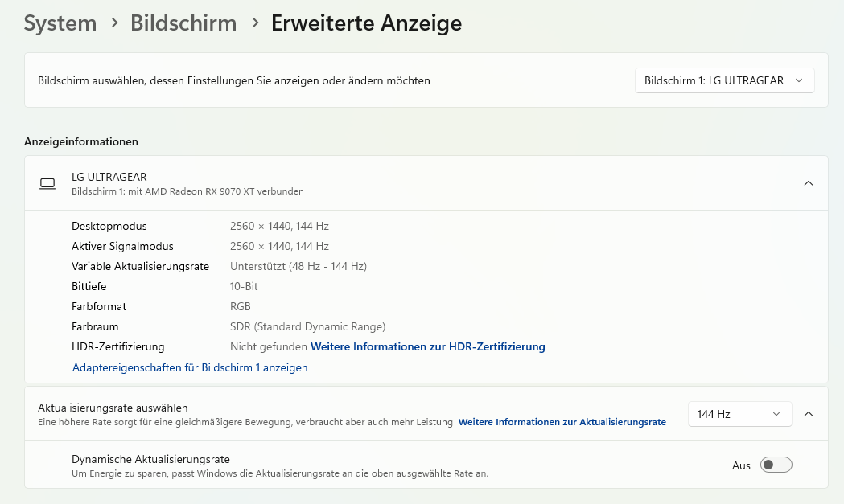Viewport: 844px width, 504px height.
Task: Open the 144 Hz refresh rate dropdown
Action: click(739, 414)
